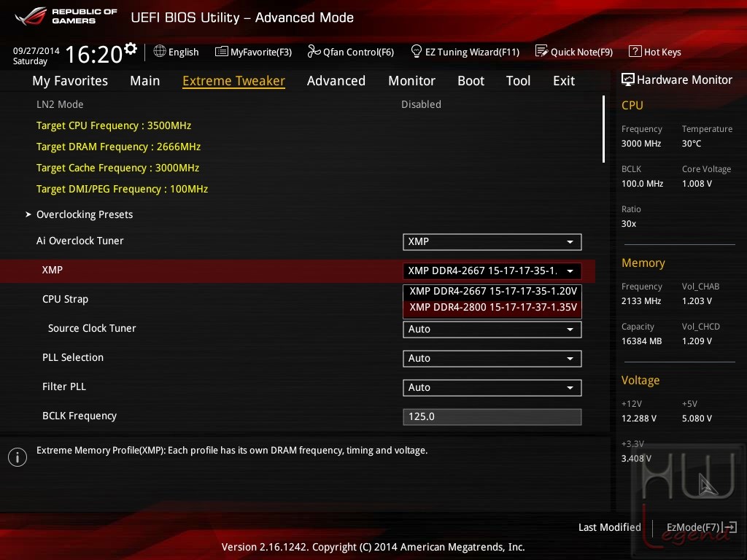The width and height of the screenshot is (747, 560).
Task: Open the Advanced tab
Action: tap(336, 81)
